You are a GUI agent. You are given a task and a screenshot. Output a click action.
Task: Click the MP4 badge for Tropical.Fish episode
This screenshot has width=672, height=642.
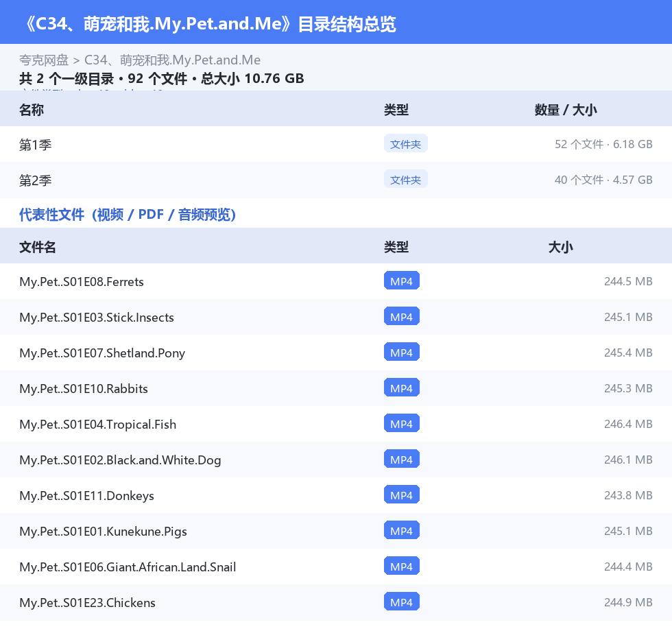point(402,423)
